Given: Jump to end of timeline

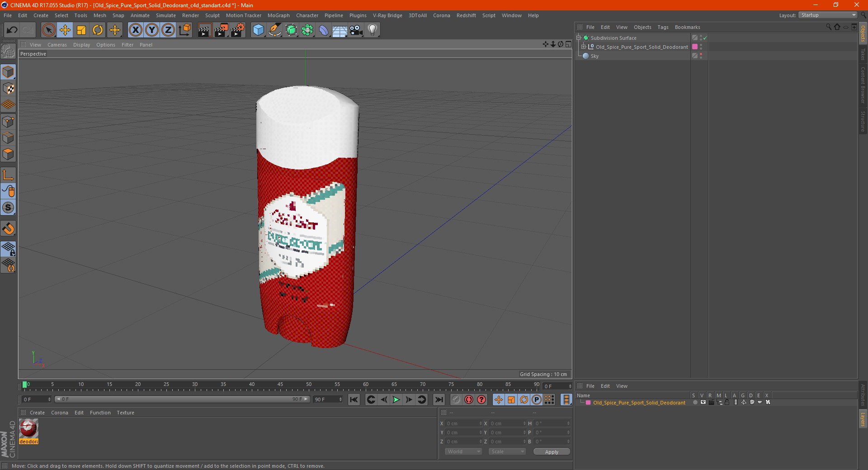Looking at the screenshot, I should [439, 399].
